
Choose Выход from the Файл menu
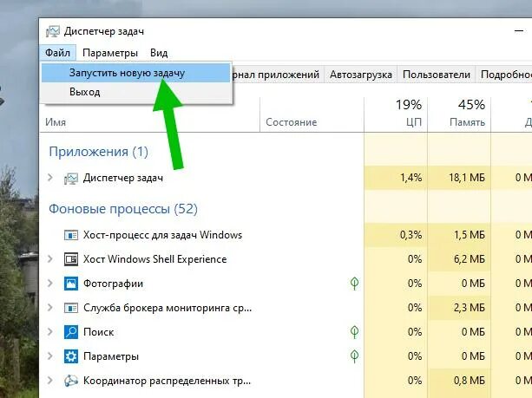[x=135, y=92]
